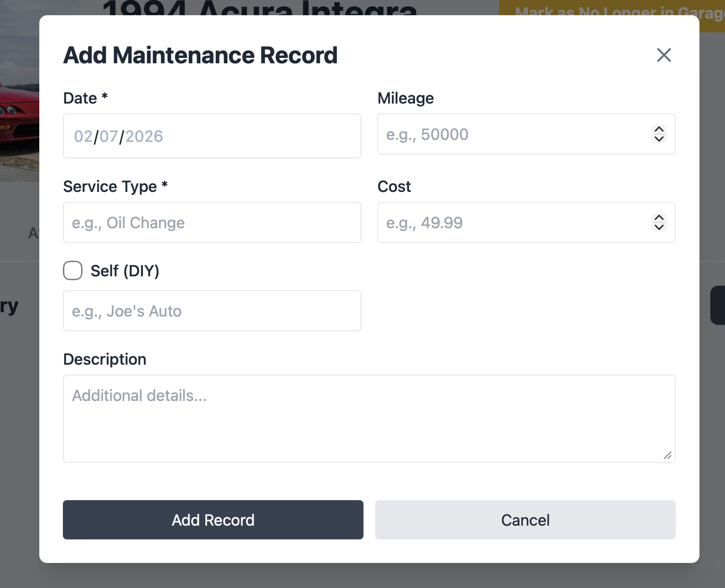Enable the Self (DIY) checkbox
The width and height of the screenshot is (725, 588).
coord(72,270)
